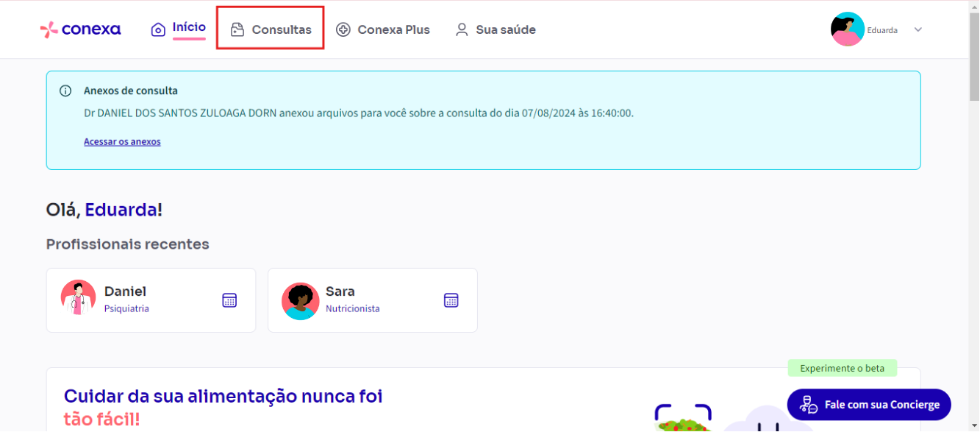
Task: Click the concierge chat icon
Action: click(x=809, y=405)
